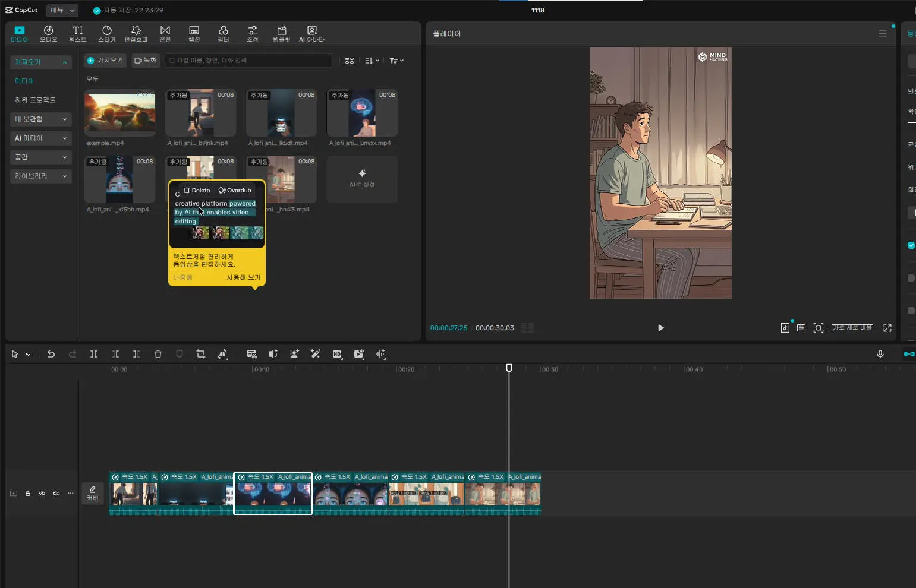The image size is (916, 588).
Task: Click the undo arrow in timeline toolbar
Action: pos(51,354)
